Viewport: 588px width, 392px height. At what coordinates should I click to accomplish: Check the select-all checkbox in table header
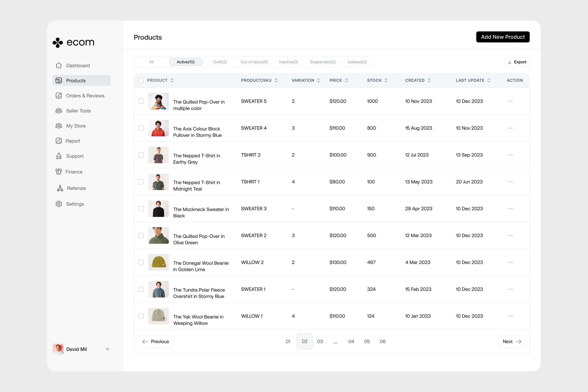(x=141, y=80)
